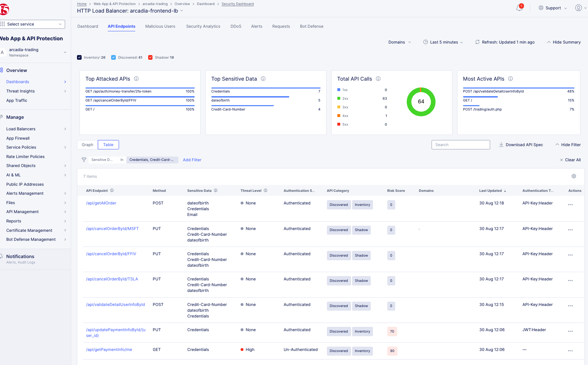
Task: Toggle the Inventory: 26 checkbox
Action: pos(79,57)
